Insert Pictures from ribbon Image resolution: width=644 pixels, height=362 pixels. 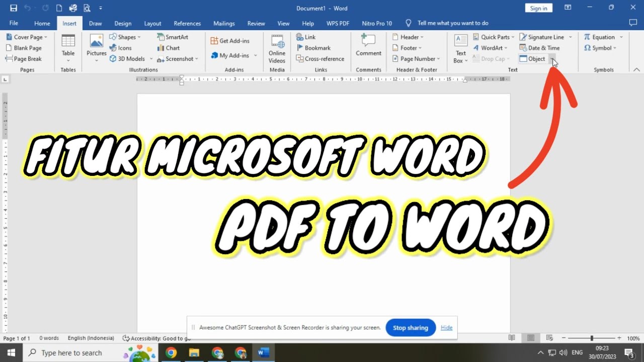click(x=96, y=48)
